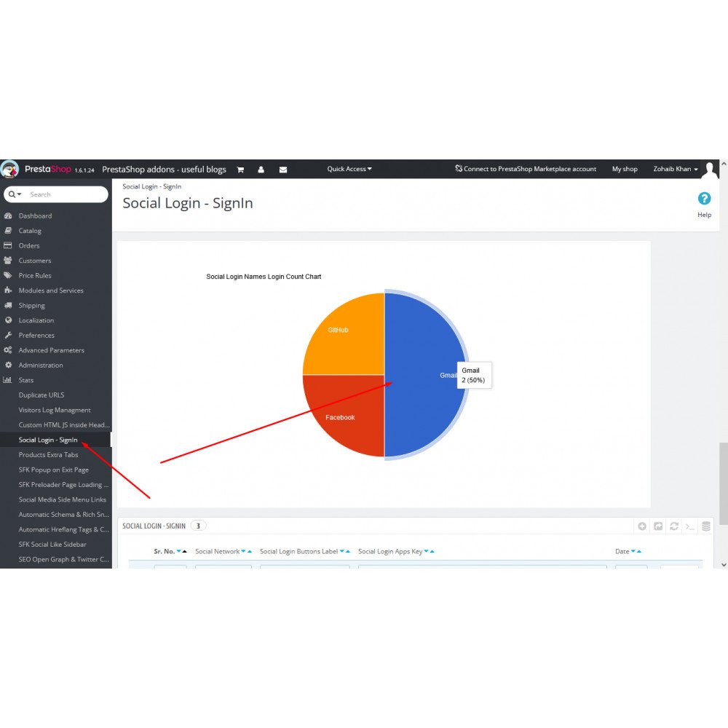
Task: Click the Dashboard sidebar icon
Action: 8,215
